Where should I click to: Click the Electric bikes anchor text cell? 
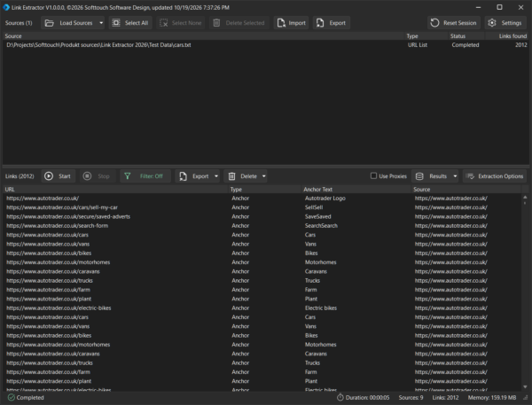click(x=321, y=308)
